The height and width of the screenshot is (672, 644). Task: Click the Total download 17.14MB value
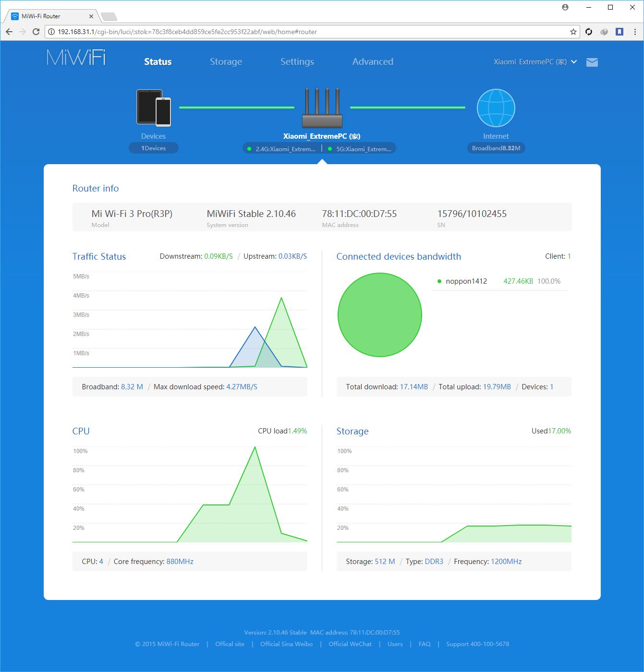414,387
